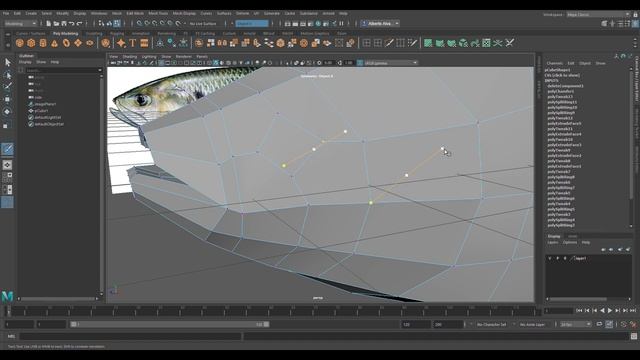Click the MEL command line field
The width and height of the screenshot is (640, 360).
pyautogui.click(x=130, y=336)
